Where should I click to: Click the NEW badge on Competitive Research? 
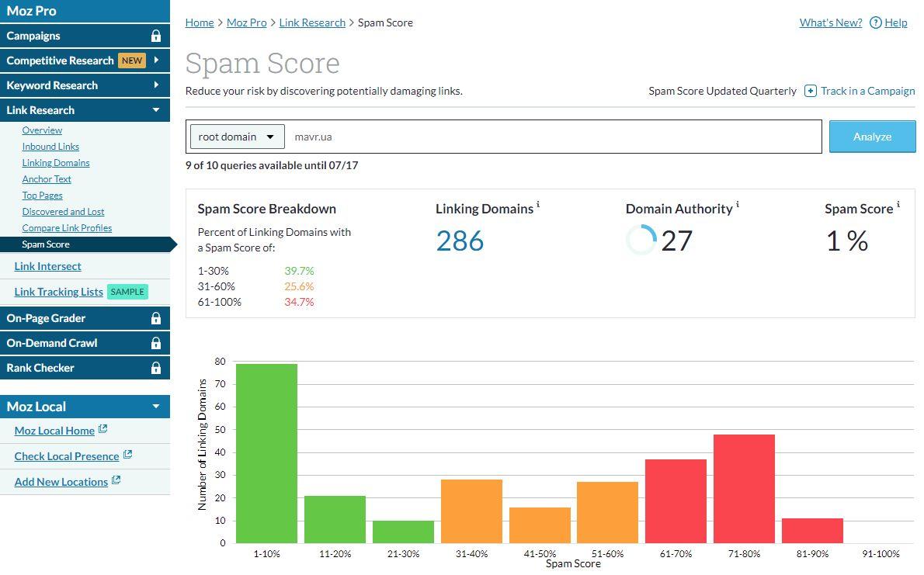click(x=132, y=60)
